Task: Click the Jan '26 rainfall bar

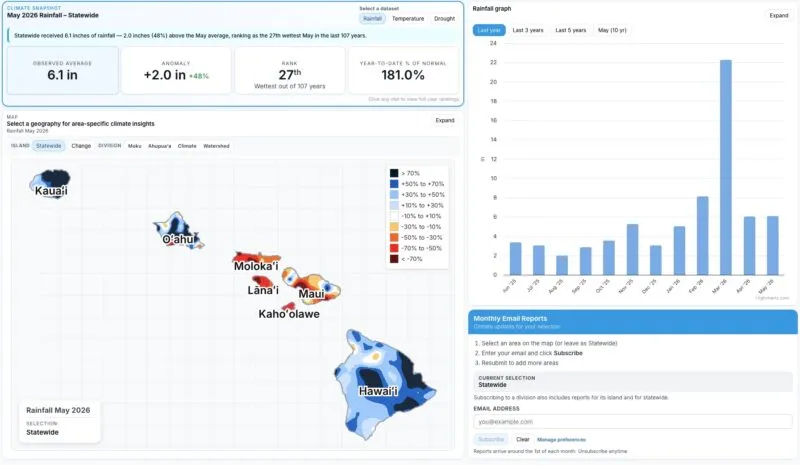Action: click(x=679, y=251)
